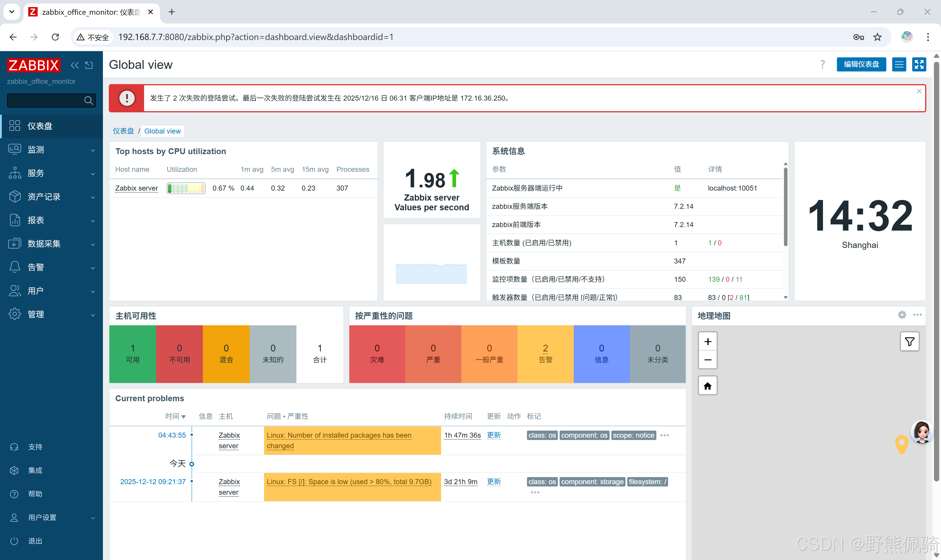This screenshot has height=560, width=941.
Task: Open the dashboard actions hamburger menu
Action: [x=899, y=64]
